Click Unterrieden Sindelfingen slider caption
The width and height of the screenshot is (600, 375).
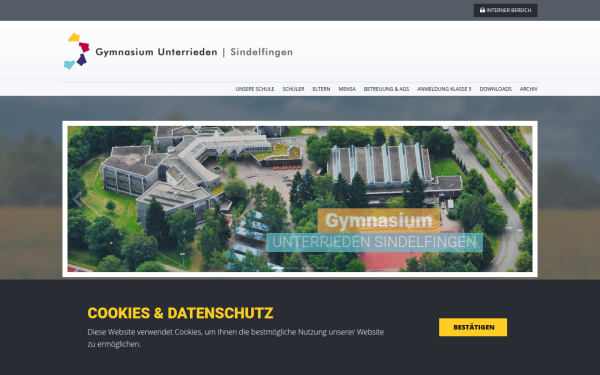point(374,242)
